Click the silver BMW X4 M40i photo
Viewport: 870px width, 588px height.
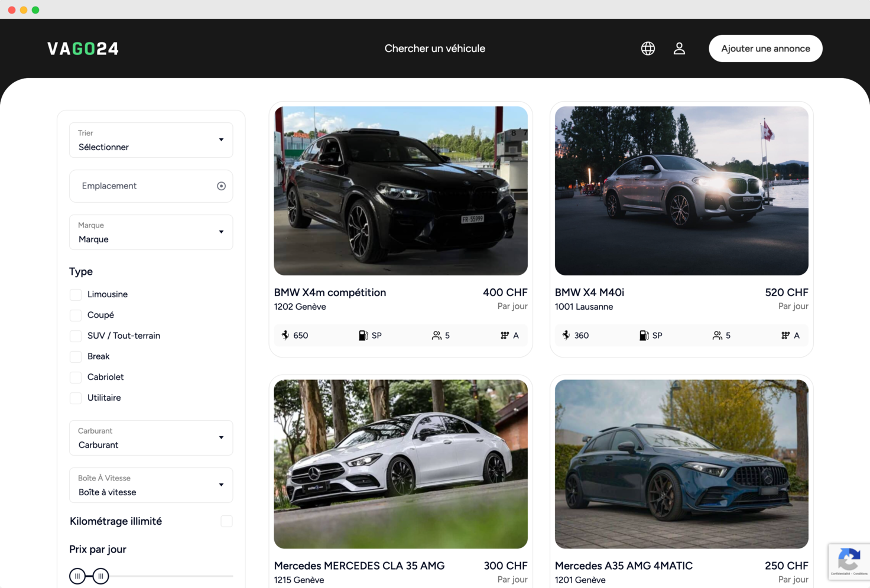[x=681, y=191]
